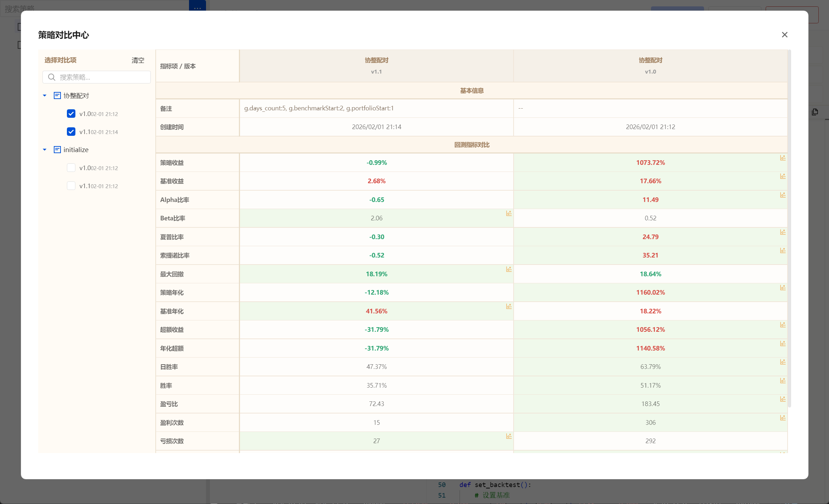829x504 pixels.
Task: Click chart icon in 夏普比率 v1.0 cell
Action: [783, 232]
